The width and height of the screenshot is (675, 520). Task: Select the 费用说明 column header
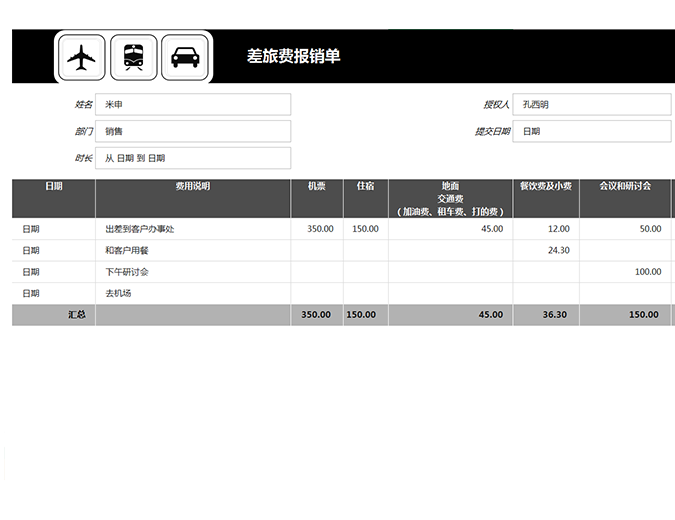coord(193,198)
